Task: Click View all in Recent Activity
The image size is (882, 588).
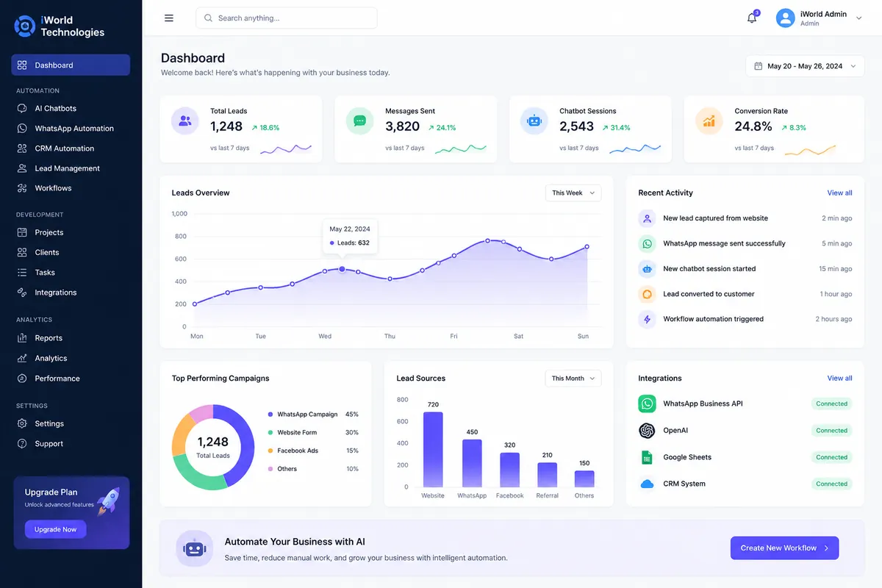Action: coord(840,193)
